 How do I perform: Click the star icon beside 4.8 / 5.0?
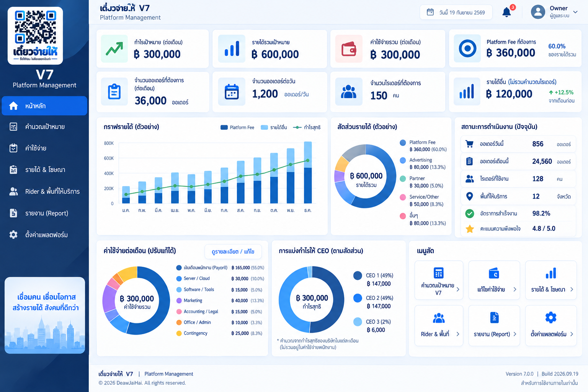(470, 229)
